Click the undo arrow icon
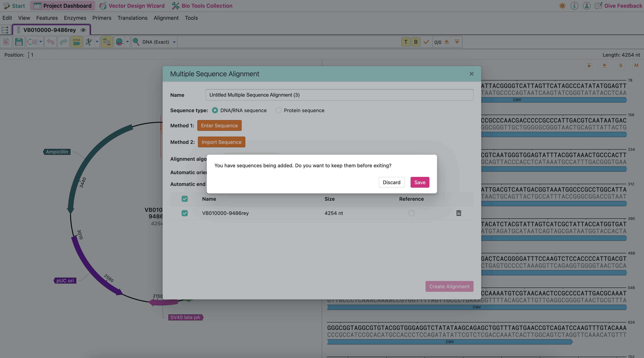The height and width of the screenshot is (358, 644). pos(50,42)
